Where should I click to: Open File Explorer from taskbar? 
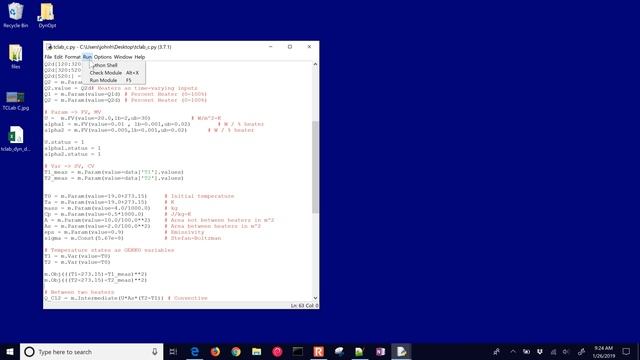click(256, 351)
